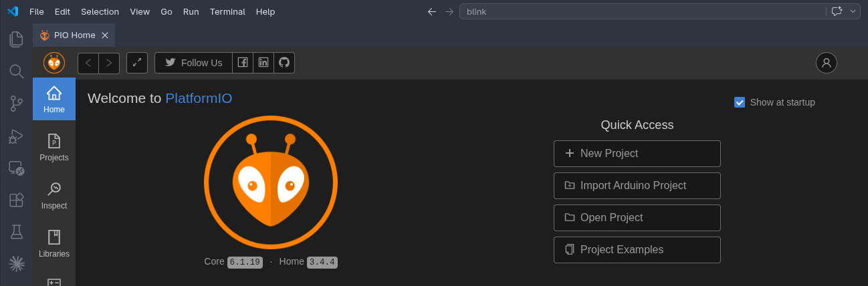Viewport: 868px width, 286px height.
Task: Click the Open Project button
Action: coord(637,218)
